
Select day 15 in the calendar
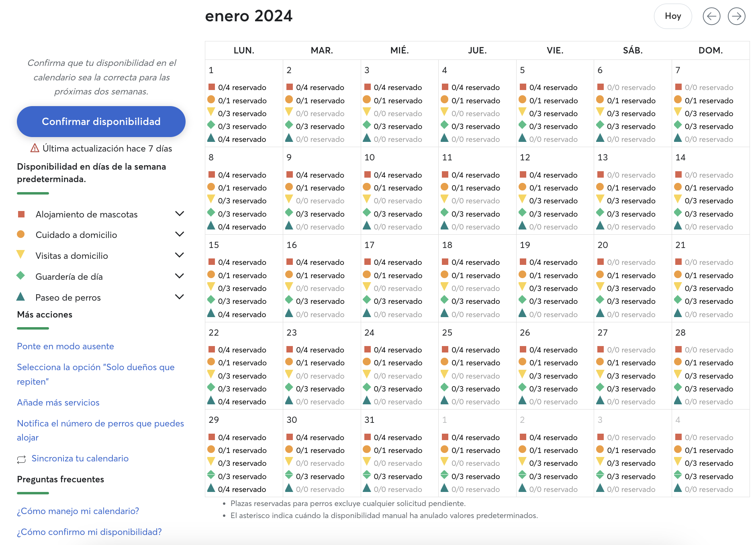(x=213, y=245)
